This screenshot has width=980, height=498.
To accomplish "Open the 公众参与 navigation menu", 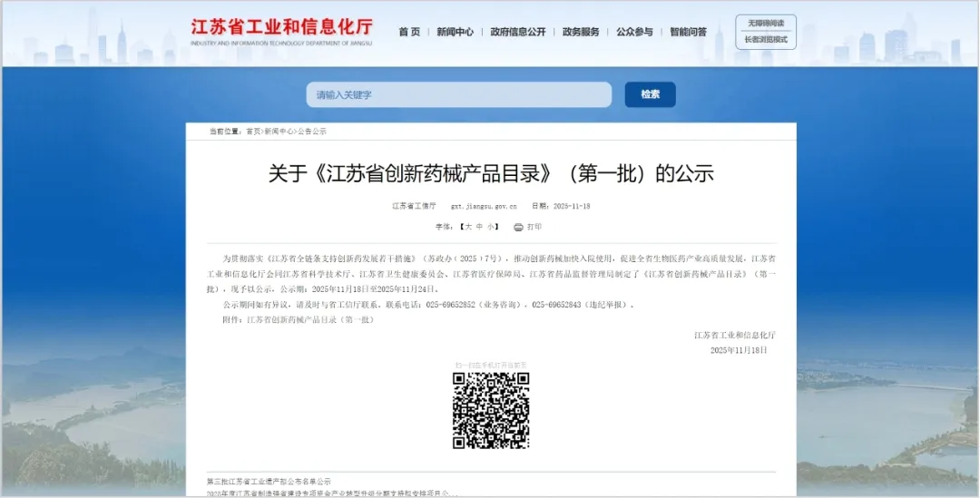I will click(x=634, y=32).
